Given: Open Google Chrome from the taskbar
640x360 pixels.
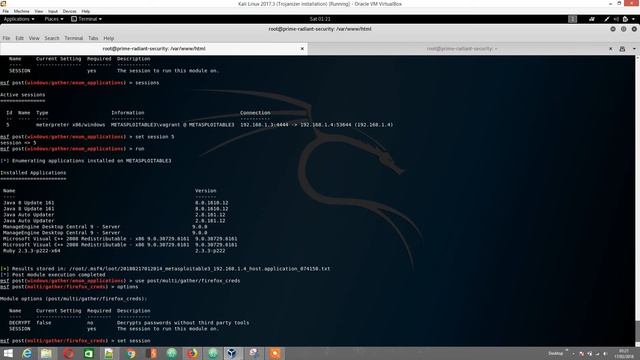Looking at the screenshot, I should (130, 353).
